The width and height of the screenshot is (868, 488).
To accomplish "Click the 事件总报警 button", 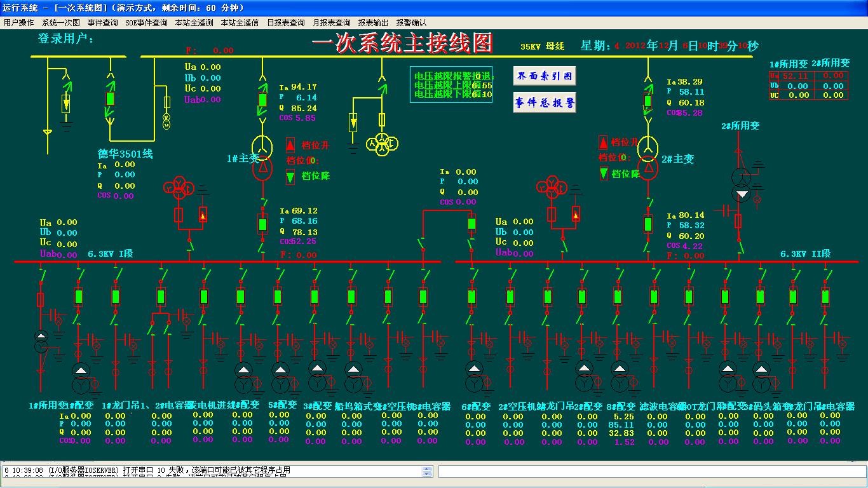I will click(x=545, y=102).
